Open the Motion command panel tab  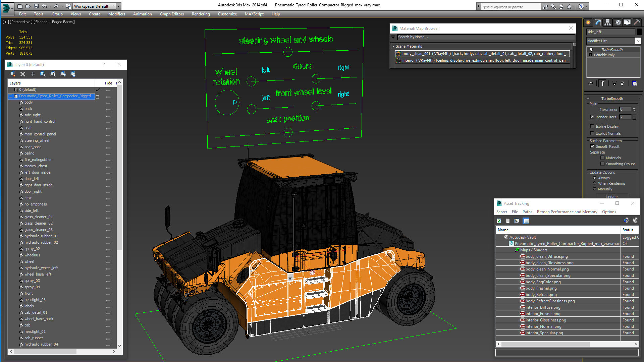point(618,22)
